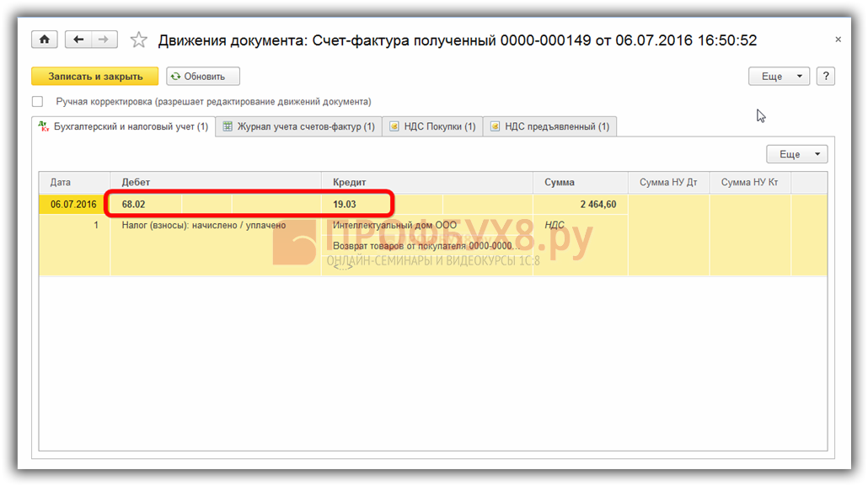Open the table's Еще dropdown menu
868x486 pixels.
tap(796, 154)
